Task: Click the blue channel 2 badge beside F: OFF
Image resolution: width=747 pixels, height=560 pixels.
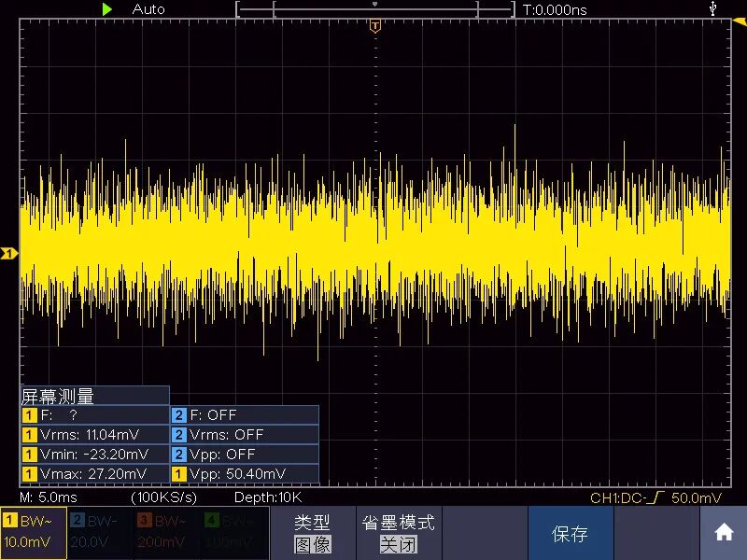Action: (x=178, y=415)
